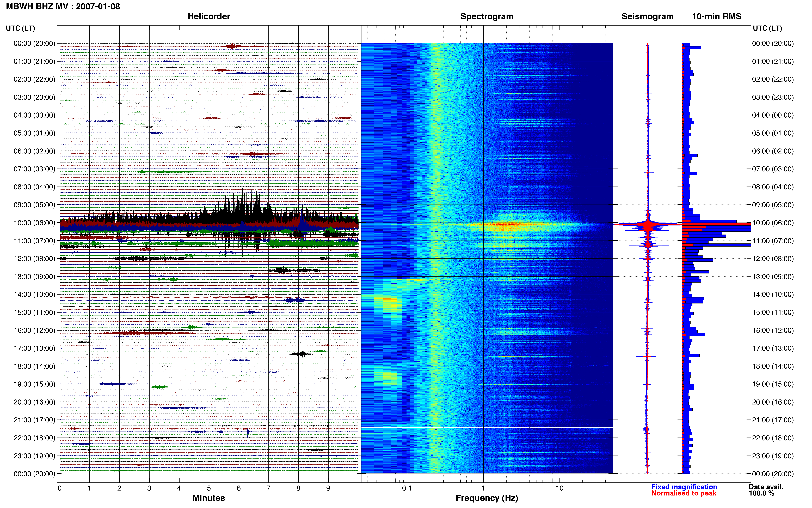Screen dimensions: 812x508
Task: Click the right 'UTC (LT)' axis label
Action: (x=767, y=28)
